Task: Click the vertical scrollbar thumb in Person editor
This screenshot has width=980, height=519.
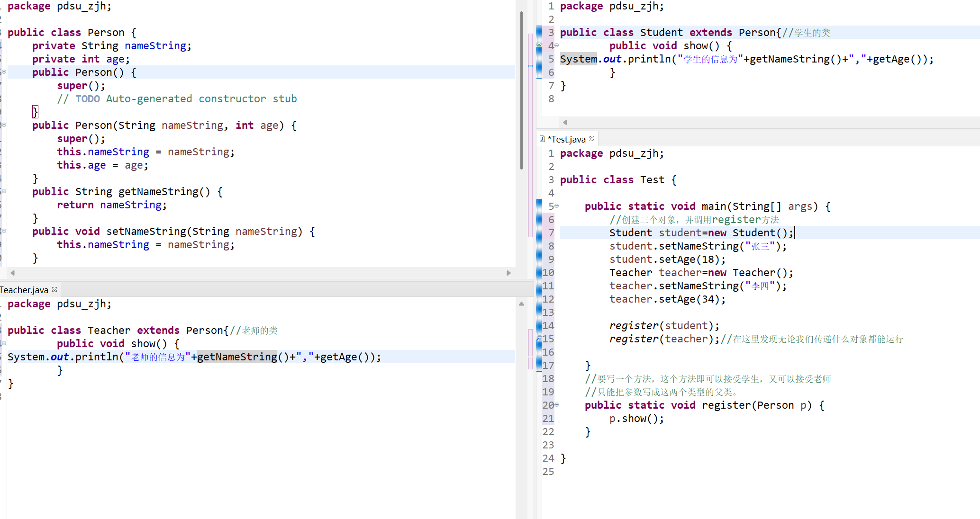Action: click(521, 90)
